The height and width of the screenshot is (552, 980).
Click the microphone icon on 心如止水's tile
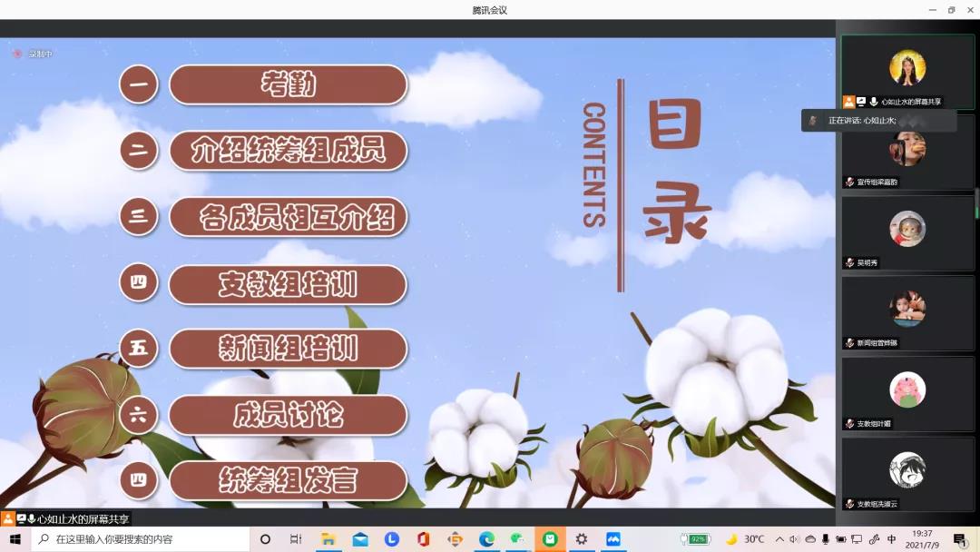pyautogui.click(x=874, y=102)
